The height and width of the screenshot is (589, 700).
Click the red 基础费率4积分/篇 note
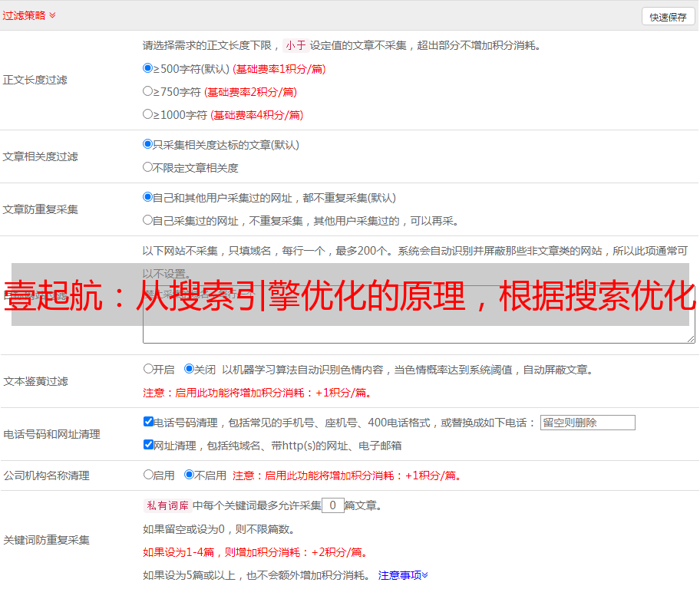click(256, 116)
